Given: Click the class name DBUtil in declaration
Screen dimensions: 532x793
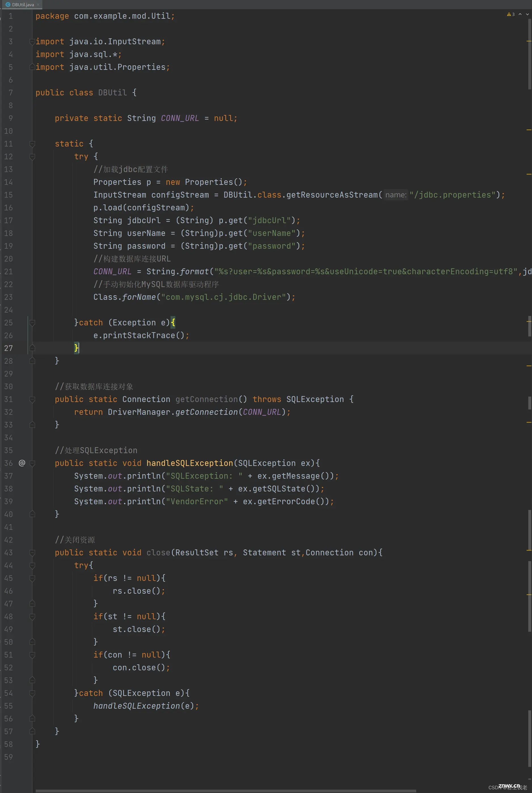Looking at the screenshot, I should coord(112,93).
